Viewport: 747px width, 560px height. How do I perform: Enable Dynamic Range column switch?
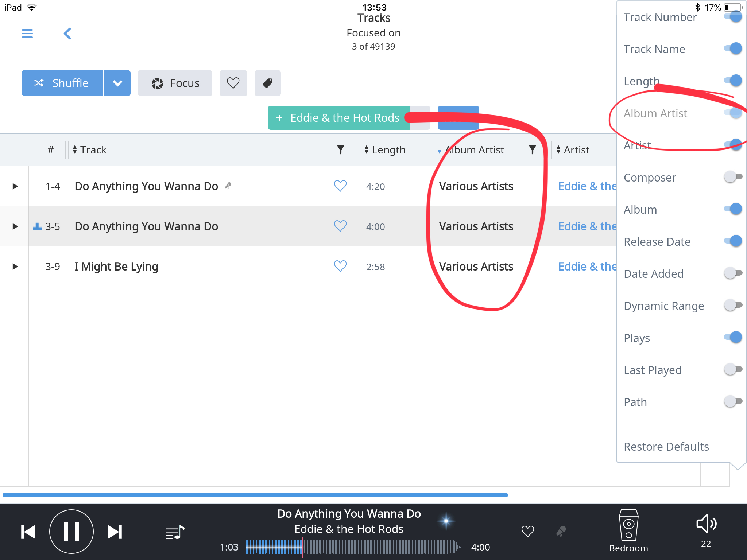click(733, 305)
